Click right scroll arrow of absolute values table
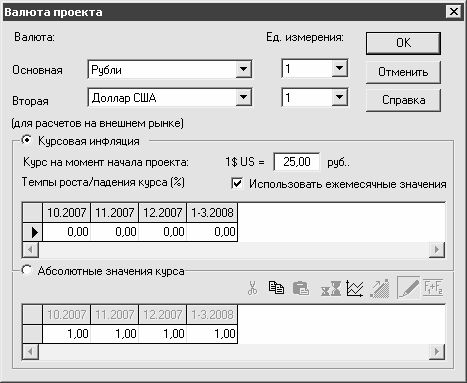 tap(437, 352)
